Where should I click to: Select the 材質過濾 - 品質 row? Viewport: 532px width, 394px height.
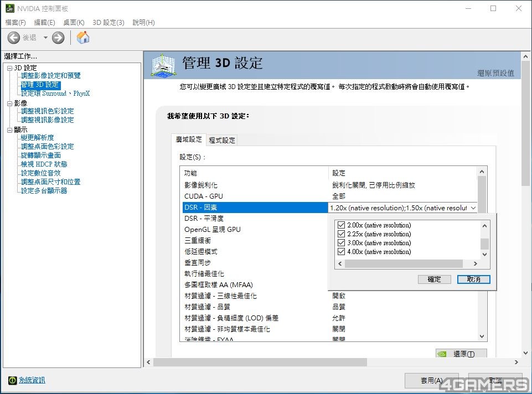pos(329,307)
